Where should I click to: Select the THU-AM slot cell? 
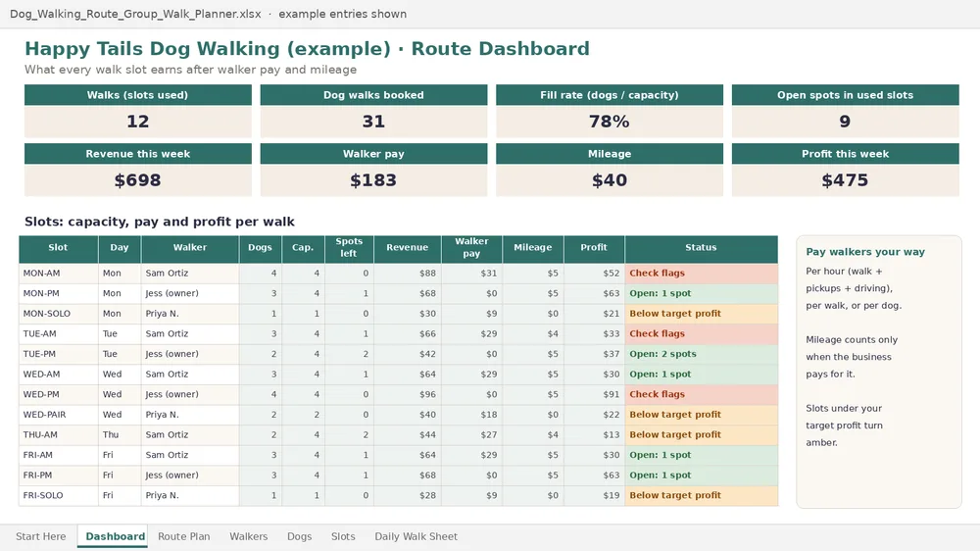pyautogui.click(x=58, y=434)
